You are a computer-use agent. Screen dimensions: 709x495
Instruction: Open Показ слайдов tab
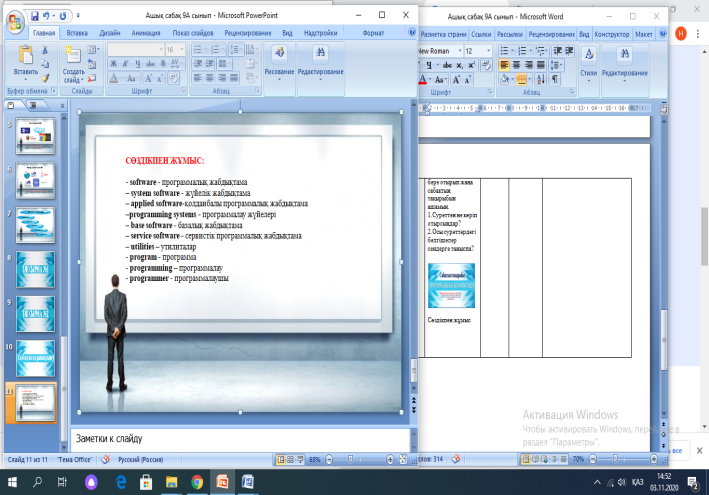point(193,33)
